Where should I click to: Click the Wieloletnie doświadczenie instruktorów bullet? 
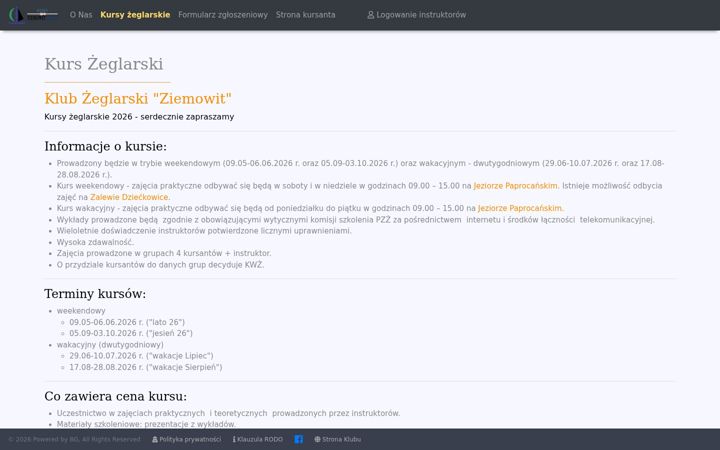[x=204, y=231]
